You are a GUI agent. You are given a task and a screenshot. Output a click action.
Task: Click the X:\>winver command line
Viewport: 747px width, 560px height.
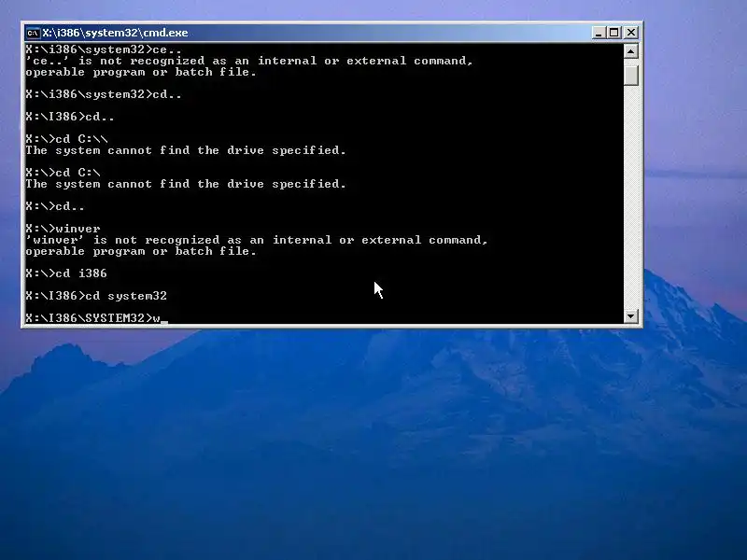point(63,229)
